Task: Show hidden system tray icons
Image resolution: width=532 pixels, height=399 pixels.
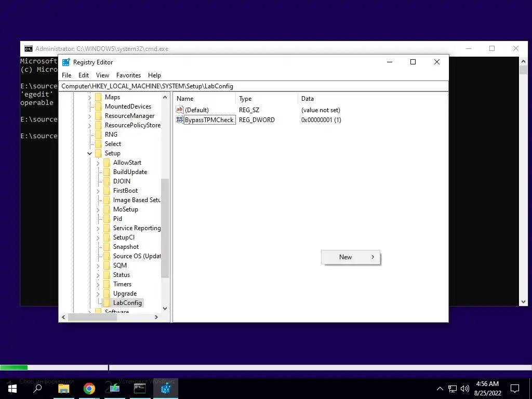Action: click(440, 389)
